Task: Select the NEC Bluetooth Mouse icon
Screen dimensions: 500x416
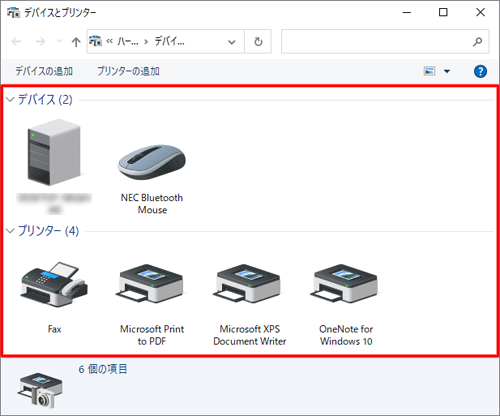Action: coord(152,162)
